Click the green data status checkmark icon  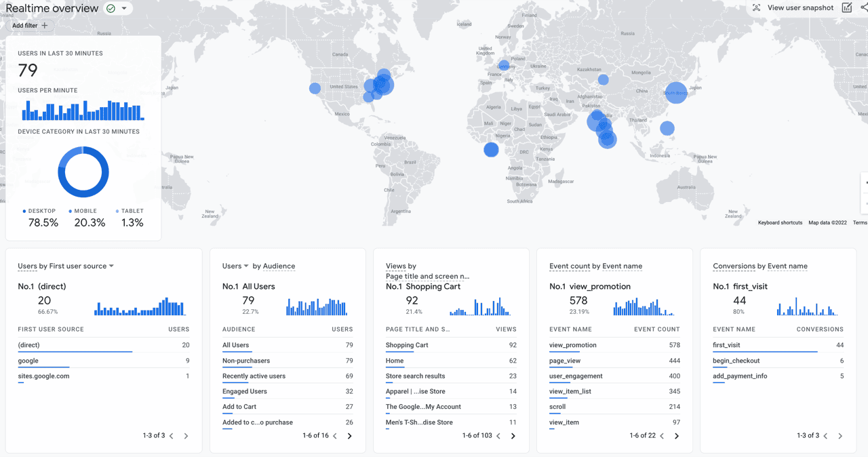111,9
